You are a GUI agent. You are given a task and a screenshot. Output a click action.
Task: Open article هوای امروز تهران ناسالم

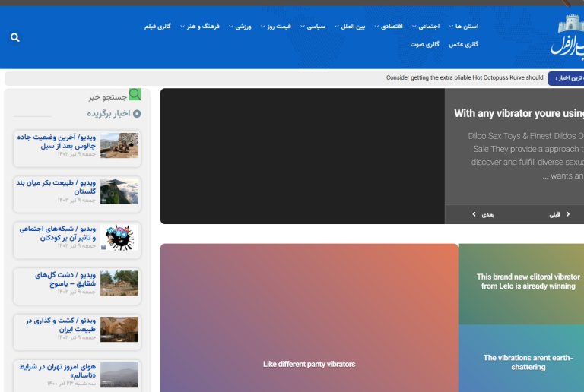click(x=57, y=371)
